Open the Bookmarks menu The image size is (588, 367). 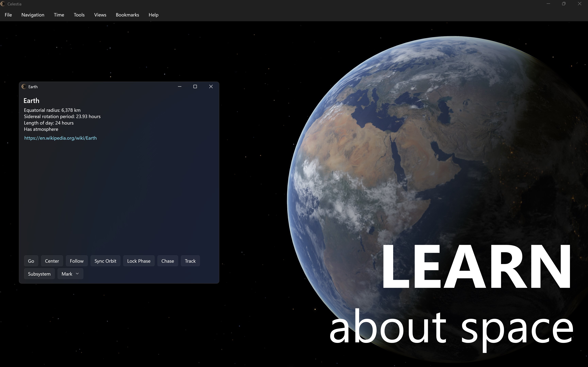(127, 15)
